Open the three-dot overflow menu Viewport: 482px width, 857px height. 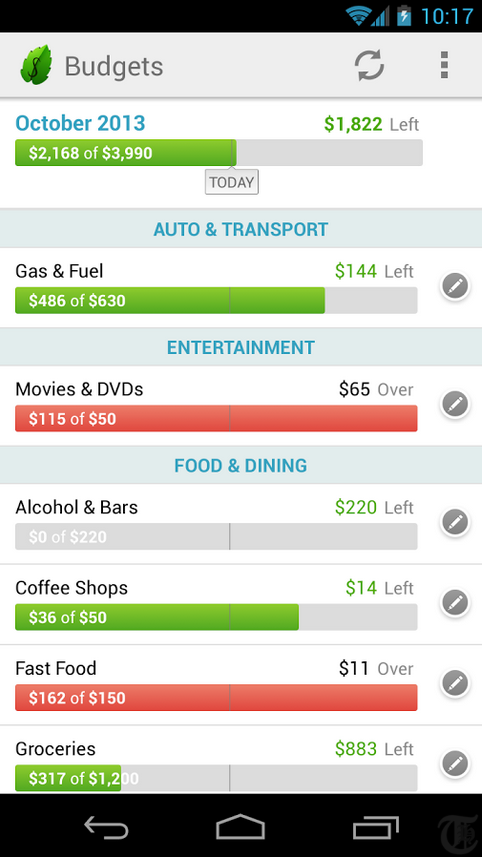[x=444, y=66]
